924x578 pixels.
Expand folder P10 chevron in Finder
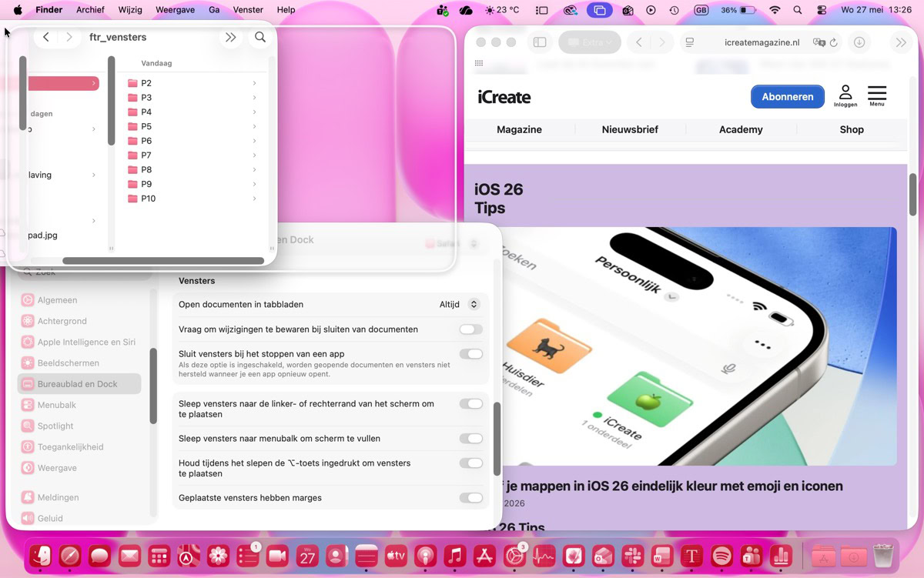(x=254, y=199)
